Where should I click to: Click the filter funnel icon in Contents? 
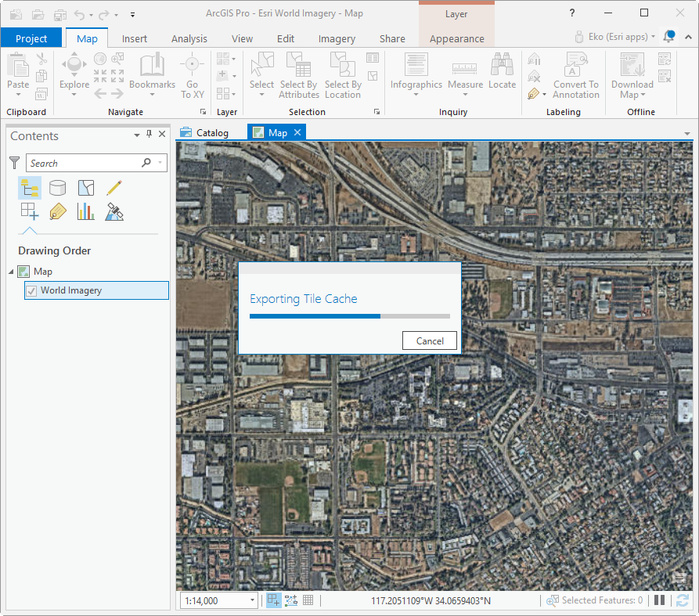[15, 163]
